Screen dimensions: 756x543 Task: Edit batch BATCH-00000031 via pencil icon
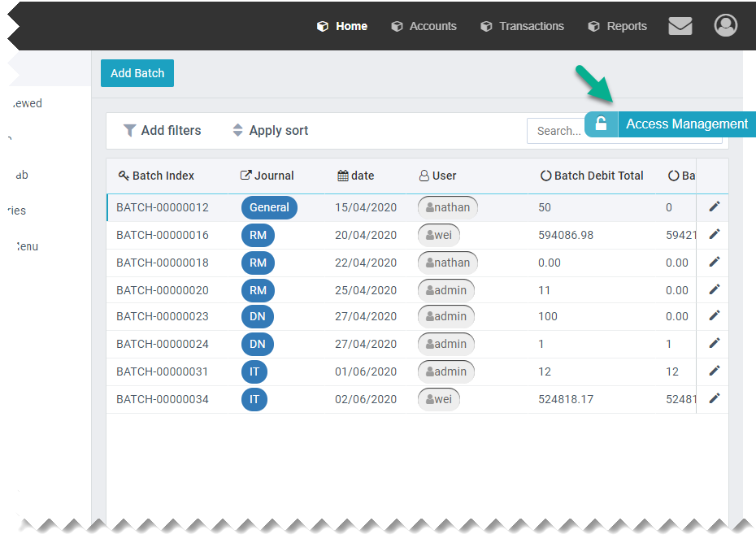715,371
